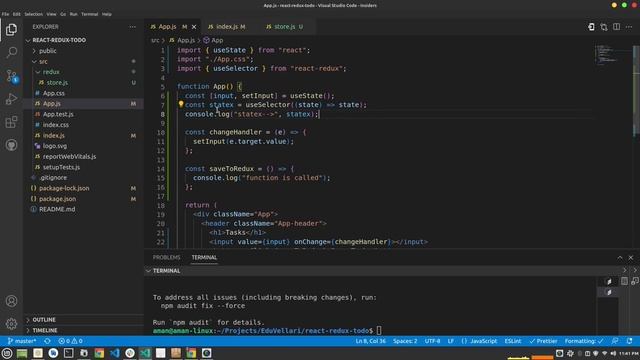Click the lightbulb quick-fix icon on line 7

[181, 104]
